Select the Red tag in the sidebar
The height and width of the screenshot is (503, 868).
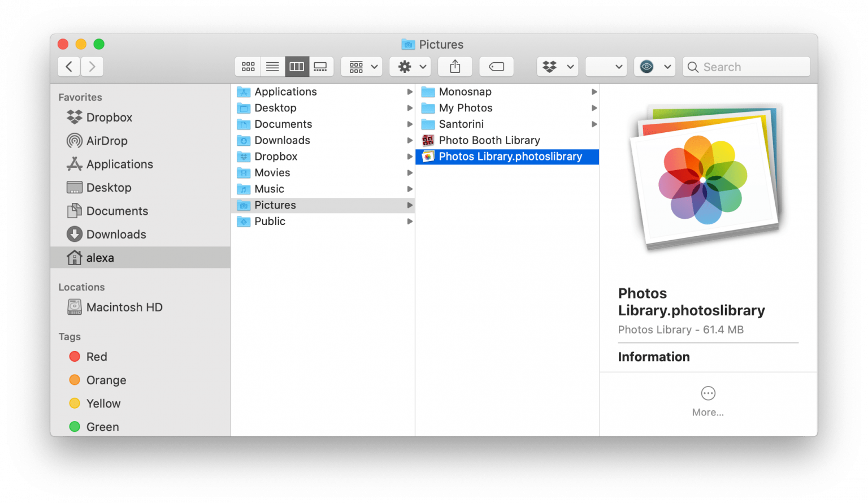[97, 357]
